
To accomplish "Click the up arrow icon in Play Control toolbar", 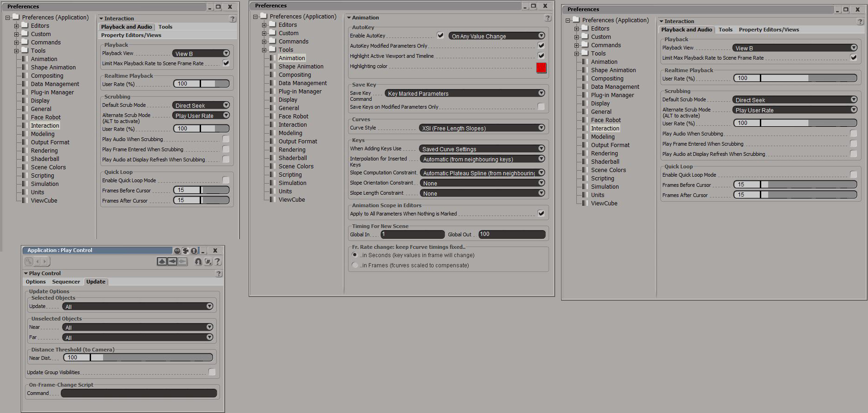I will point(162,262).
